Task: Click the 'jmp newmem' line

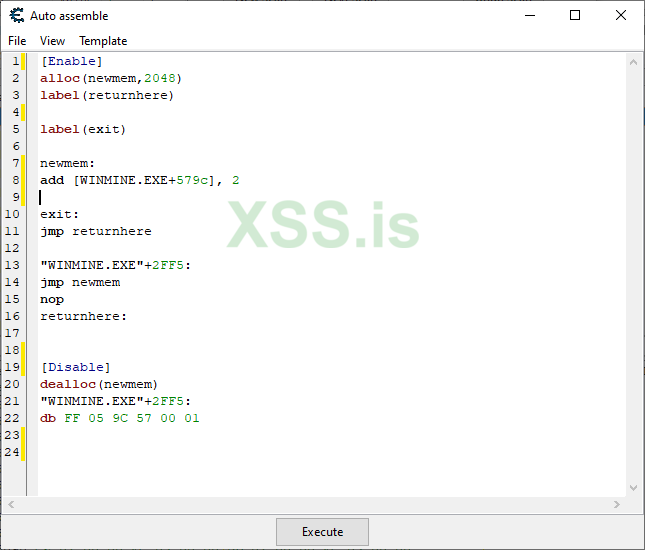Action: 80,282
